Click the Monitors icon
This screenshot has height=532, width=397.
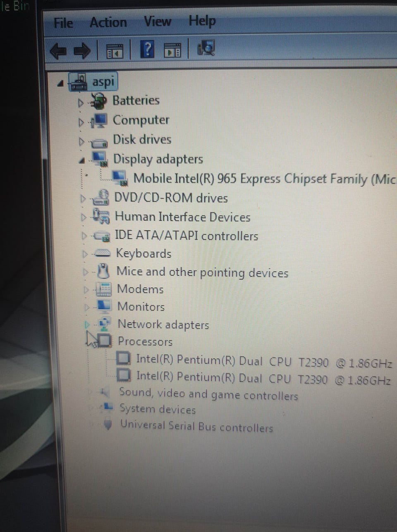pyautogui.click(x=104, y=306)
